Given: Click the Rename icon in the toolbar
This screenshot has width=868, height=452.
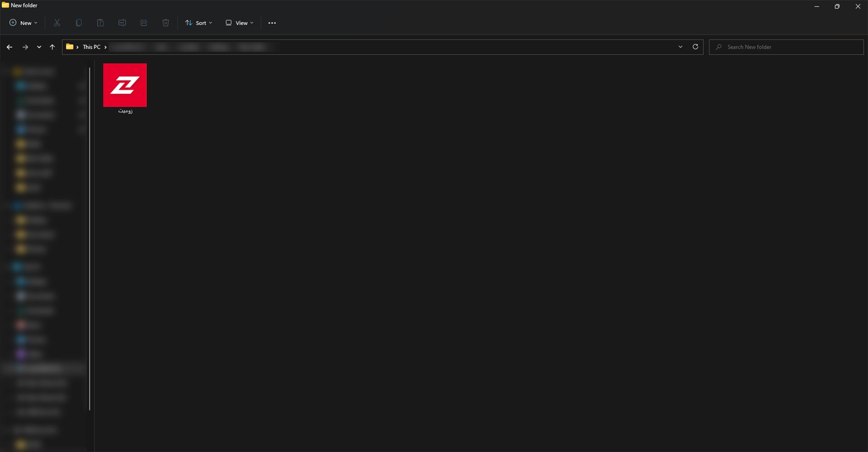Looking at the screenshot, I should point(122,23).
